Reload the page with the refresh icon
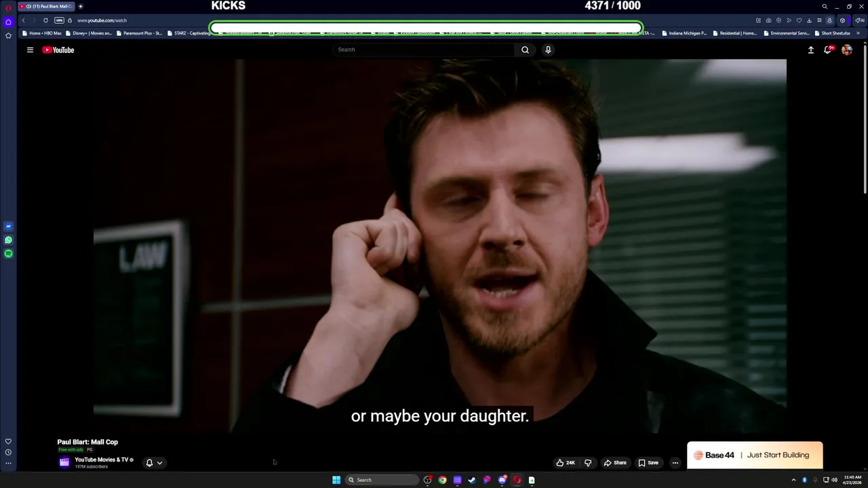The height and width of the screenshot is (488, 868). (45, 20)
